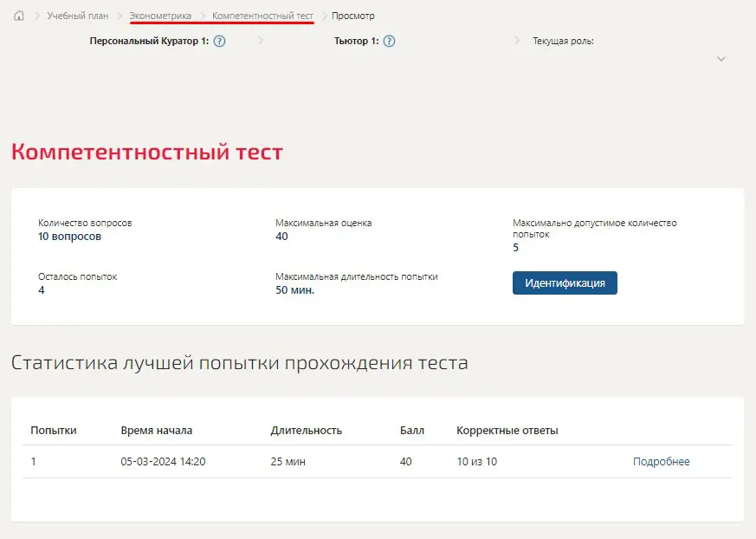Select remaining attempts value 4
Viewport: 756px width, 539px height.
[x=42, y=290]
